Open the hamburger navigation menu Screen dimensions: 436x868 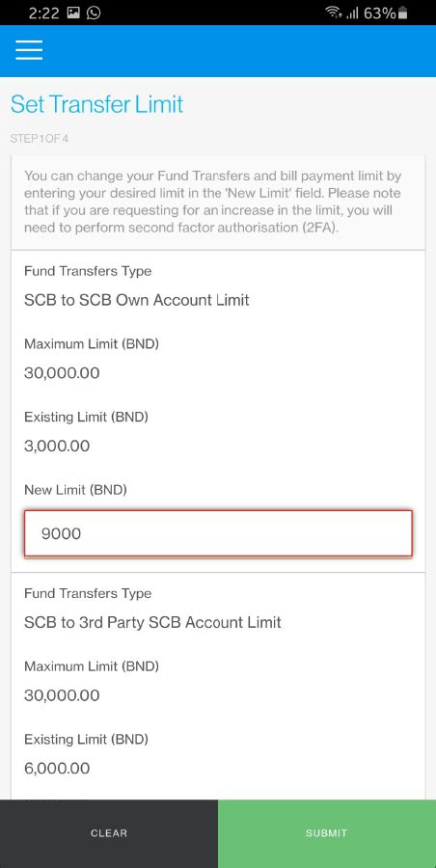(29, 50)
